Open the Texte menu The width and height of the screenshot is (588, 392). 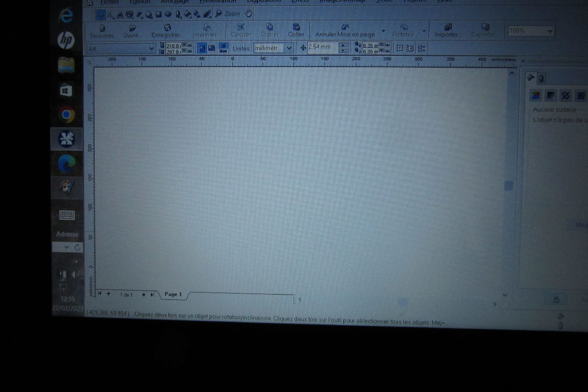tap(384, 2)
